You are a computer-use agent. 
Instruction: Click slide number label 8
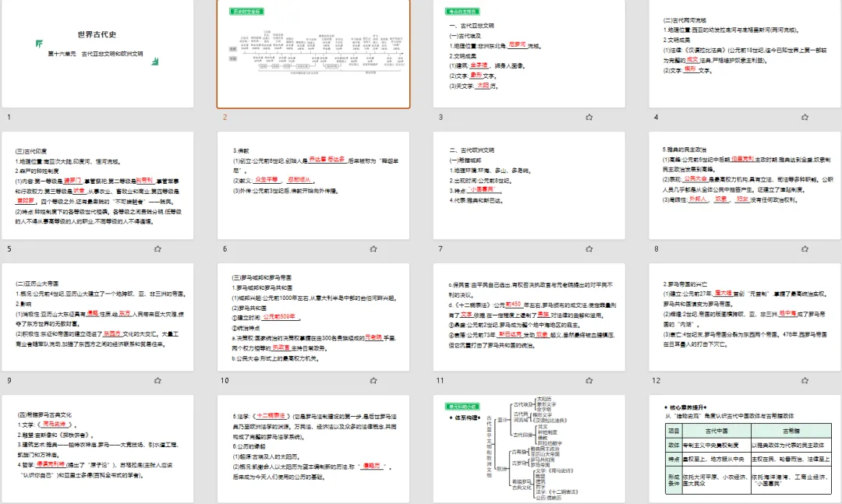tap(656, 248)
